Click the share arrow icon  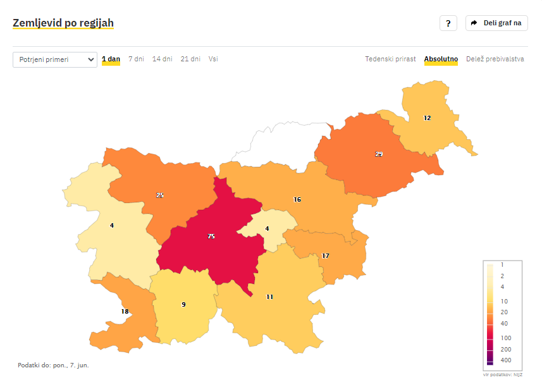474,23
